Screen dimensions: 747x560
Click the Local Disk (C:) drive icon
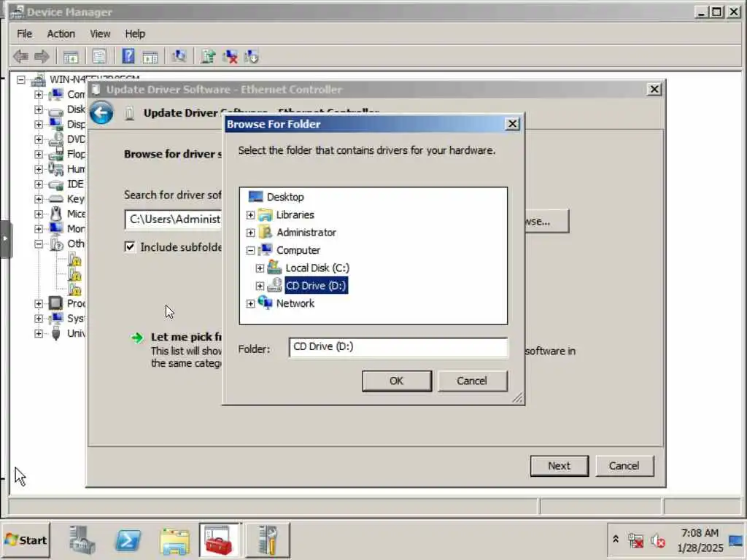(x=274, y=268)
